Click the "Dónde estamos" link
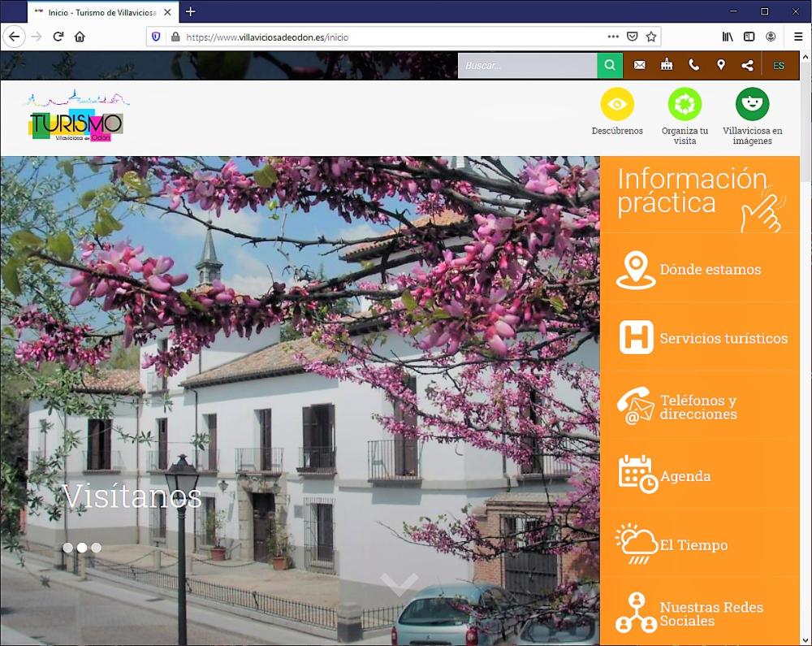Screen dimensions: 812x646 710,269
